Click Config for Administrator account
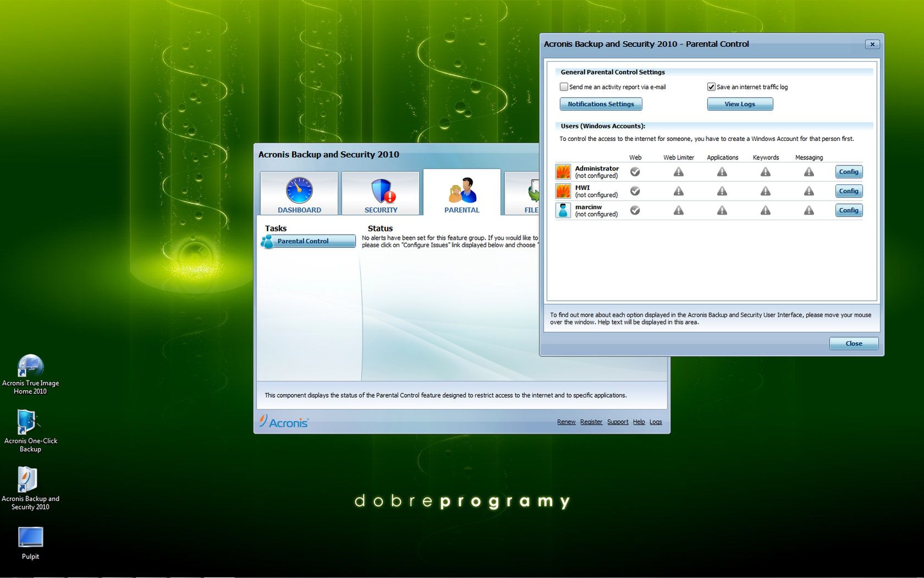This screenshot has width=924, height=578. click(849, 172)
